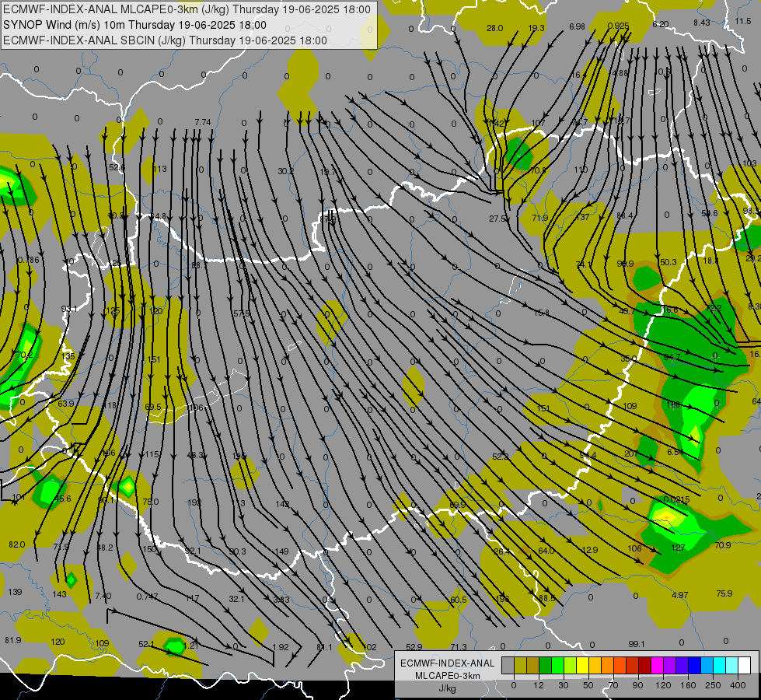Click the 99.1 value on map
Viewport: 761px width, 700px height.
[x=637, y=645]
